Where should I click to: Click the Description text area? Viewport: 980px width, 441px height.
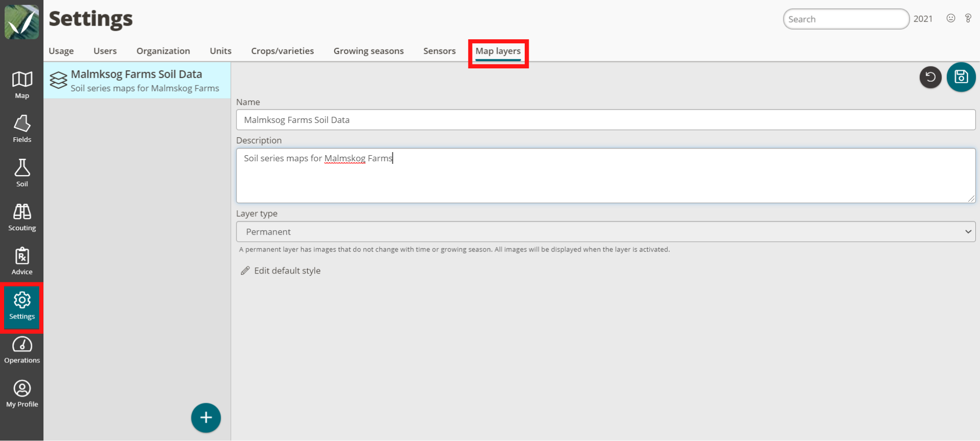[606, 176]
